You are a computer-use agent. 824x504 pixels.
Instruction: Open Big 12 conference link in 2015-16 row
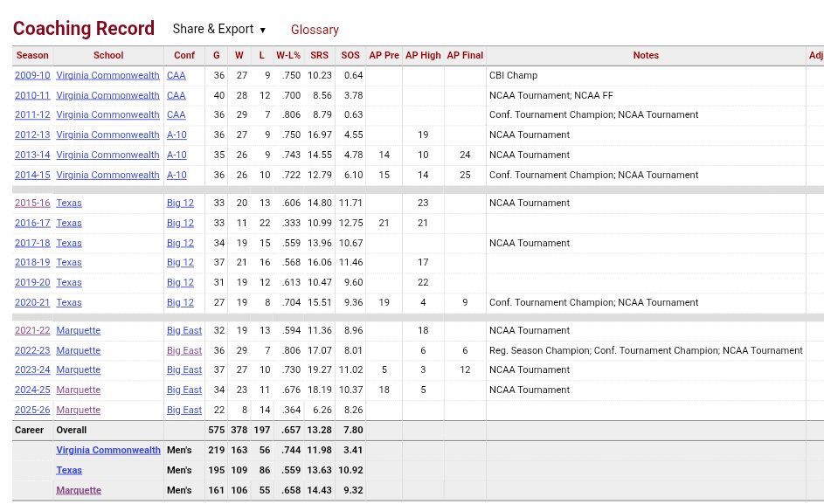(180, 203)
